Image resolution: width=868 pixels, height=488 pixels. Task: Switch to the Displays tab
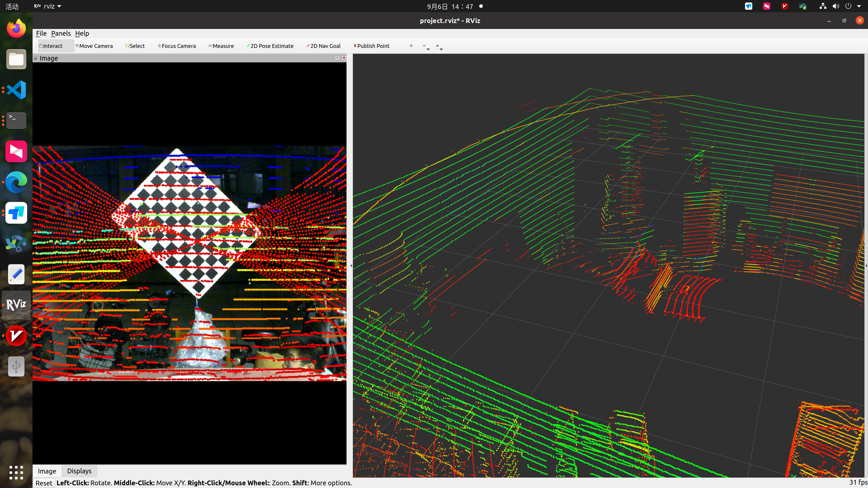click(79, 471)
